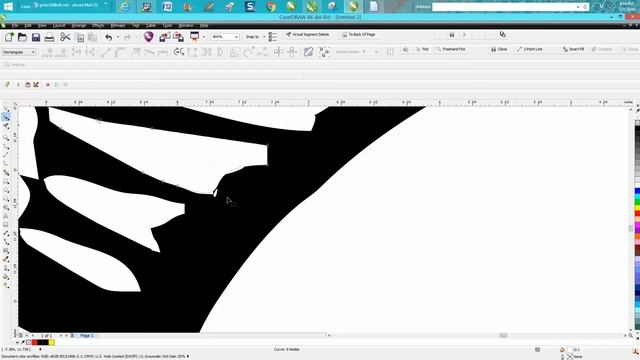The width and height of the screenshot is (640, 360).
Task: Open the application launcher monitor icon
Action: pyautogui.click(x=194, y=37)
